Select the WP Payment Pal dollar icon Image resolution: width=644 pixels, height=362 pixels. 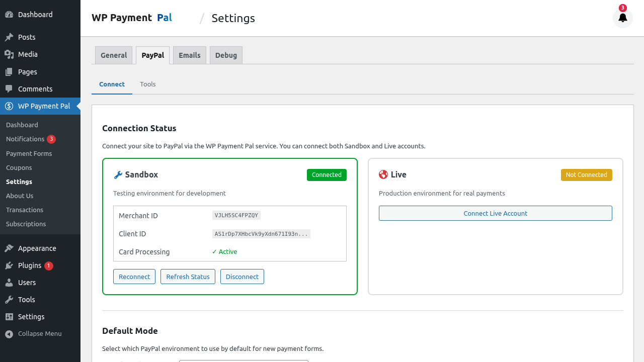9,106
